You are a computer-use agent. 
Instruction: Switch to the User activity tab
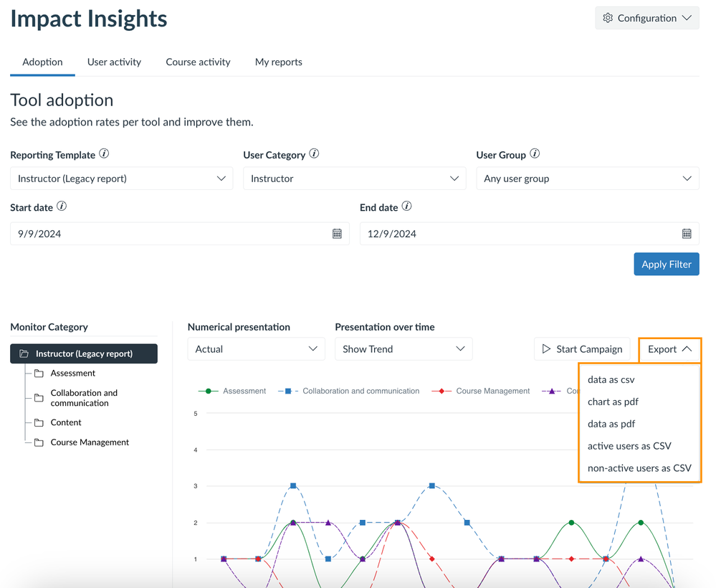[x=114, y=62]
